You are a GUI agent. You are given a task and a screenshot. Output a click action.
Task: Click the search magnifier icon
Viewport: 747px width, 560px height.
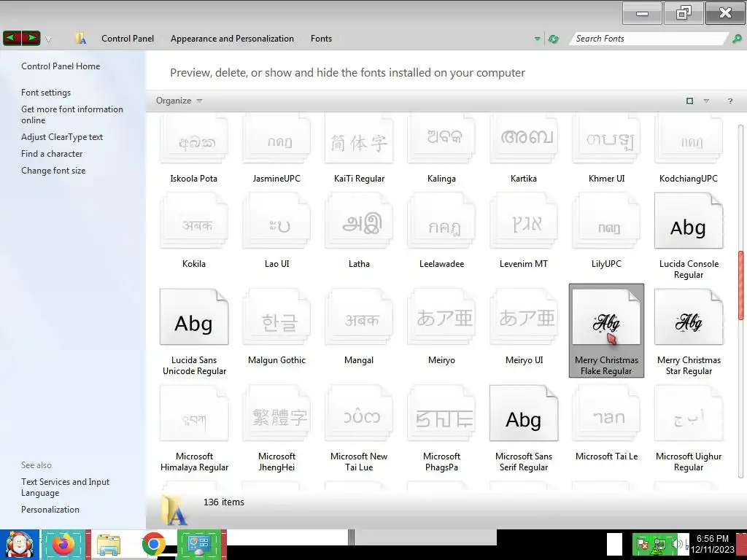click(737, 39)
